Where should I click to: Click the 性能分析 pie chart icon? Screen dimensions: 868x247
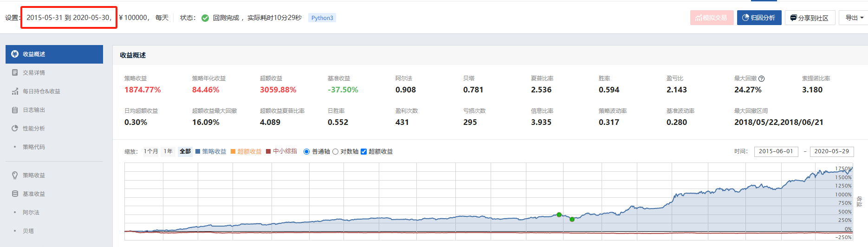(x=15, y=129)
